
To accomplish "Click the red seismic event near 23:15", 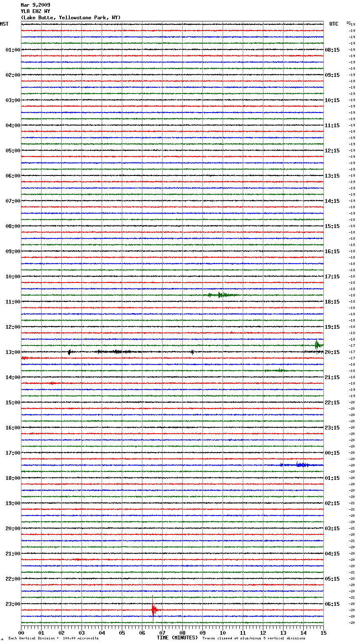I will pos(155,610).
